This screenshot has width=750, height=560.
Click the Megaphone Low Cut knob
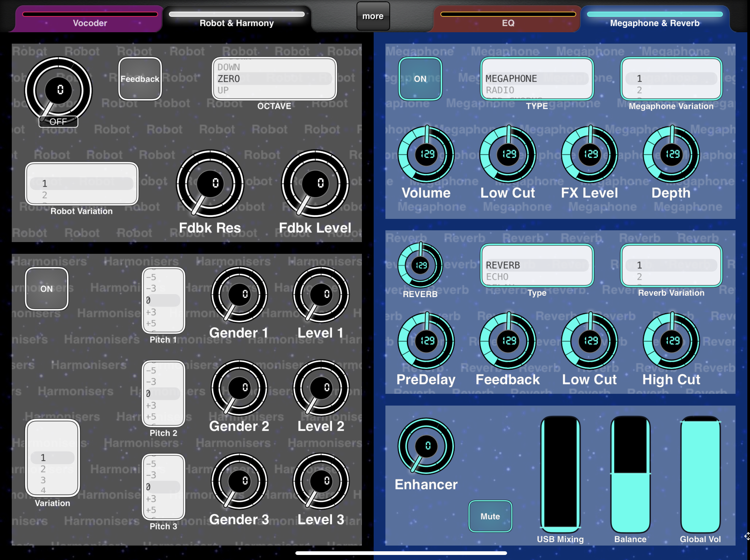pyautogui.click(x=508, y=154)
